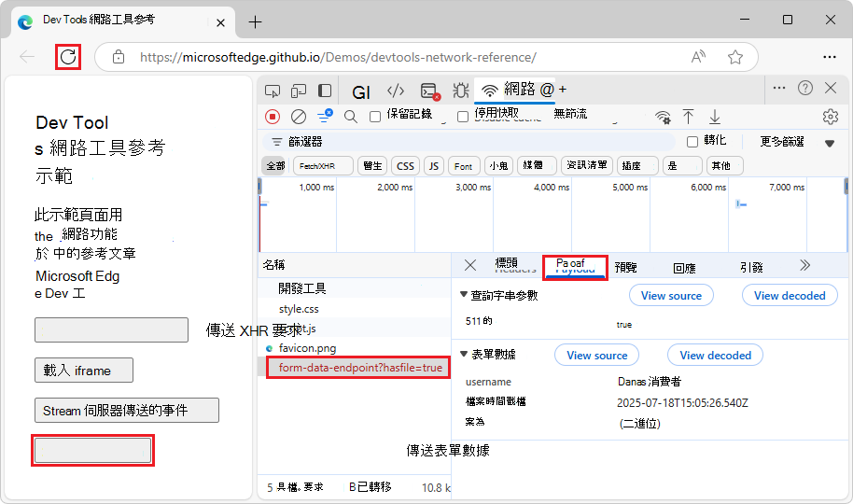The width and height of the screenshot is (853, 504).
Task: Enable the 停用快取 checkbox
Action: click(x=462, y=117)
